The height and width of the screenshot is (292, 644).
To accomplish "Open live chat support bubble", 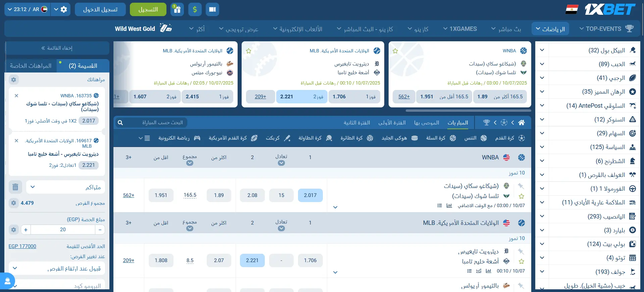I will [x=7, y=281].
